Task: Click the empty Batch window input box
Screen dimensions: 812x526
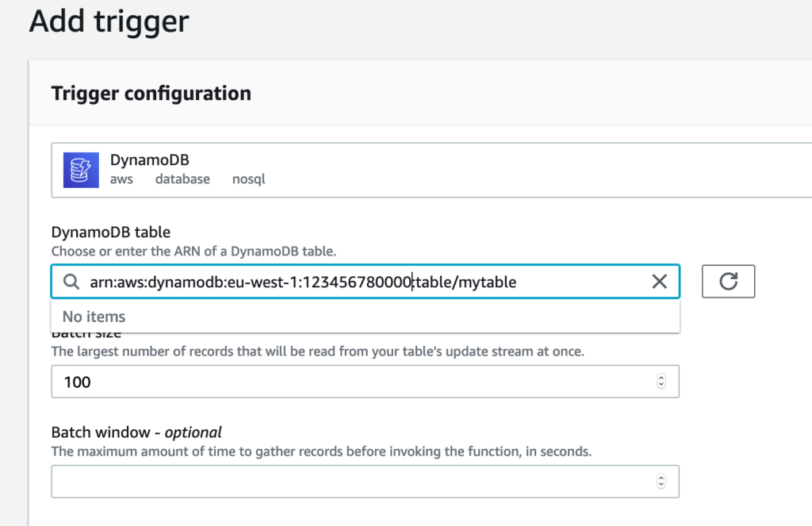Action: [349, 482]
